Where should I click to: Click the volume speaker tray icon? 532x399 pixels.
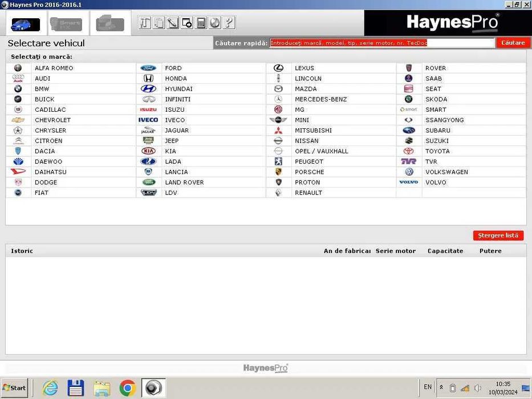pyautogui.click(x=477, y=388)
